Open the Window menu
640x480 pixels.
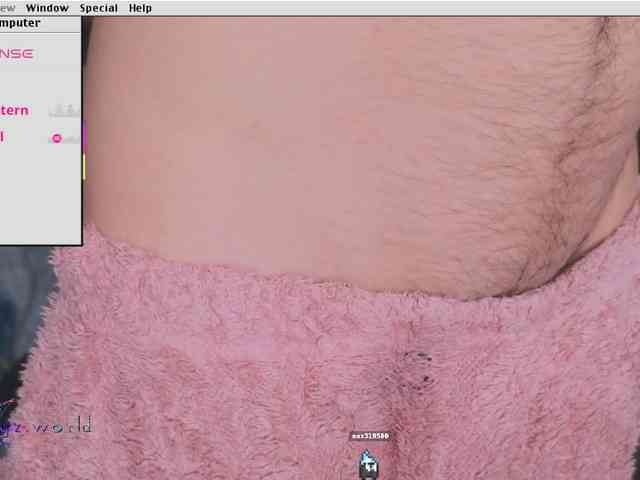(x=47, y=8)
